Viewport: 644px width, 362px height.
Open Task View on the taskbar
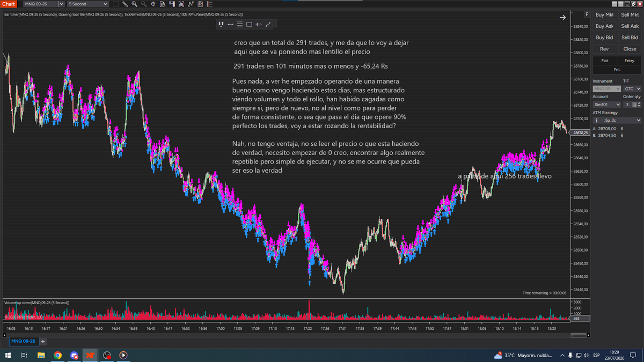pyautogui.click(x=24, y=355)
